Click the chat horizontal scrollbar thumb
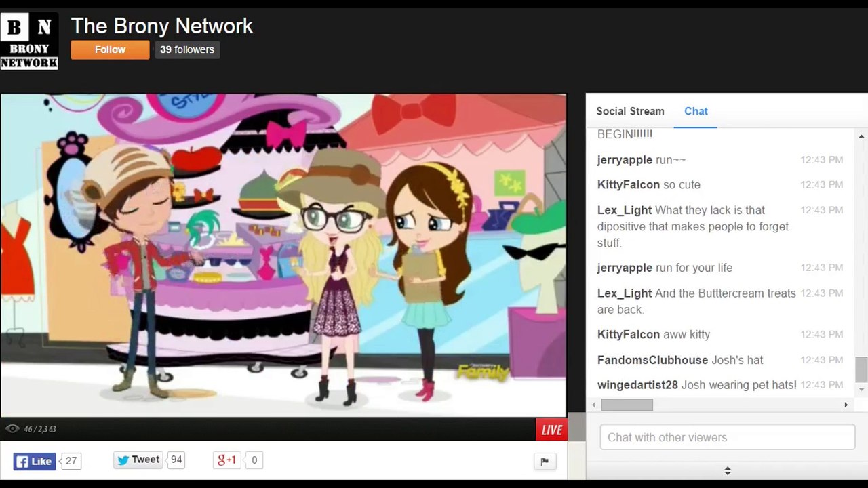 627,405
